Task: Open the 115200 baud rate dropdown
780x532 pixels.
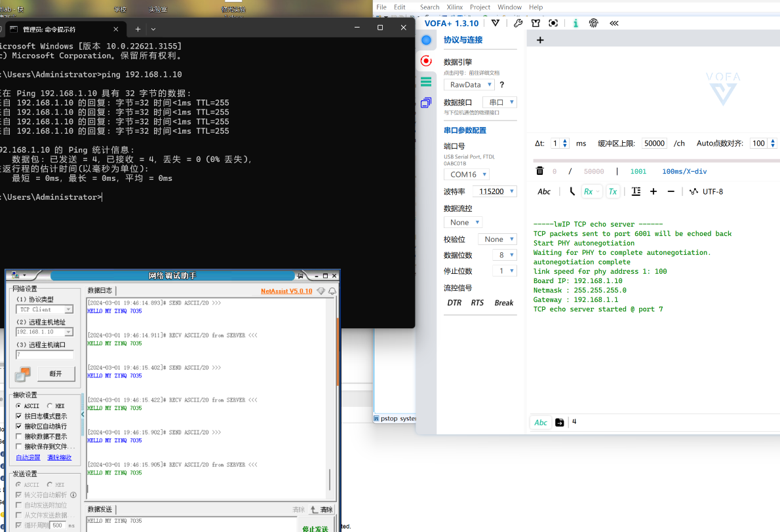Action: click(x=494, y=191)
